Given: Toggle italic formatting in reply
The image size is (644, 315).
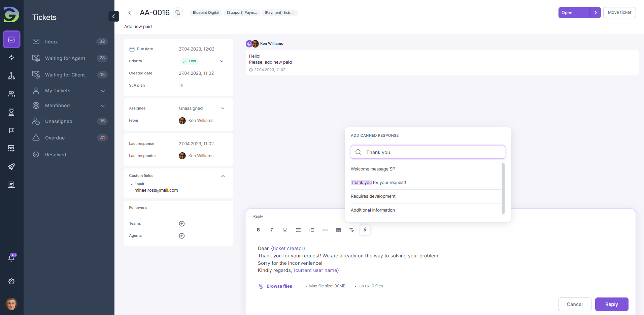Looking at the screenshot, I should [x=272, y=230].
